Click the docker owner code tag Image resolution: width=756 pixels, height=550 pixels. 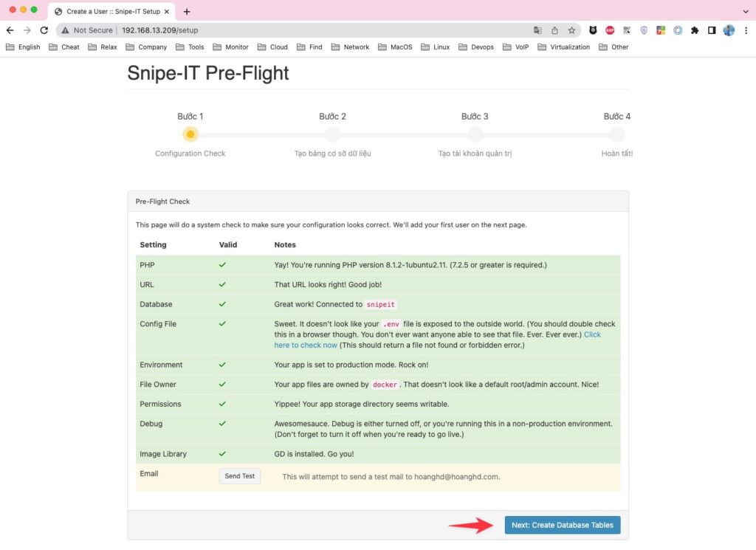click(385, 385)
